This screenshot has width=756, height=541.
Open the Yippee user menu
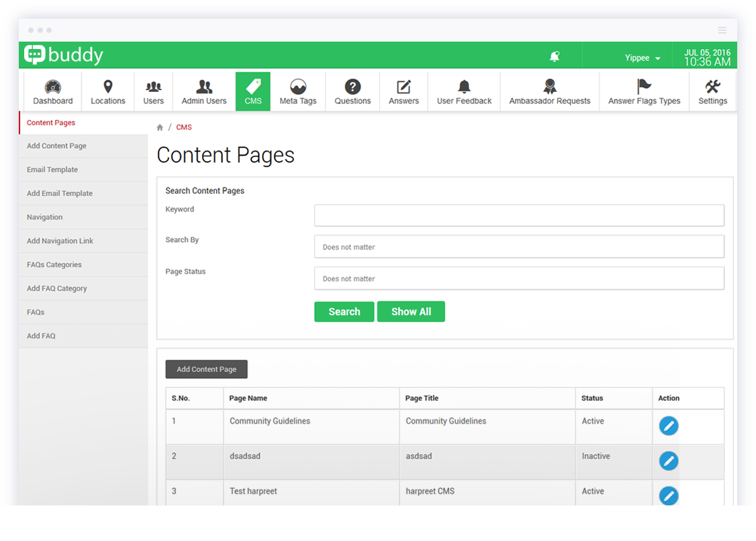643,58
